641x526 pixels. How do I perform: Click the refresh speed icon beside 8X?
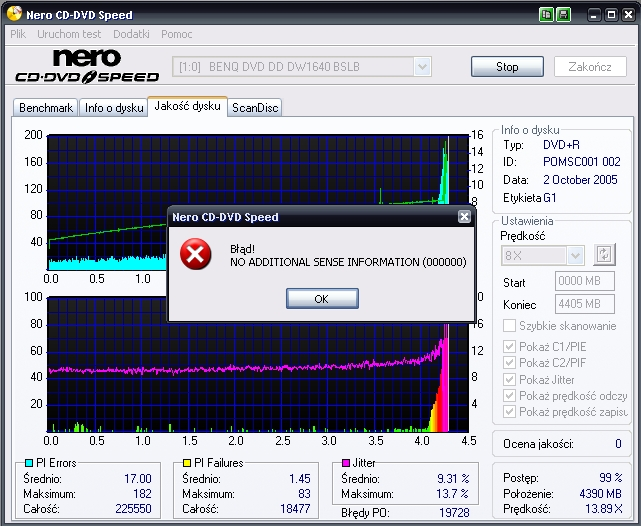[x=604, y=255]
